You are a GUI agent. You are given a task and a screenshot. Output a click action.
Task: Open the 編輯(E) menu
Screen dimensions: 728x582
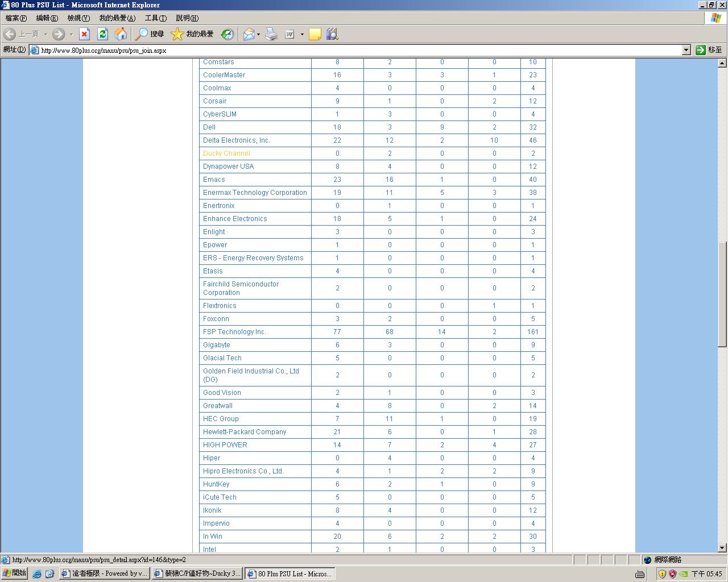coord(47,18)
